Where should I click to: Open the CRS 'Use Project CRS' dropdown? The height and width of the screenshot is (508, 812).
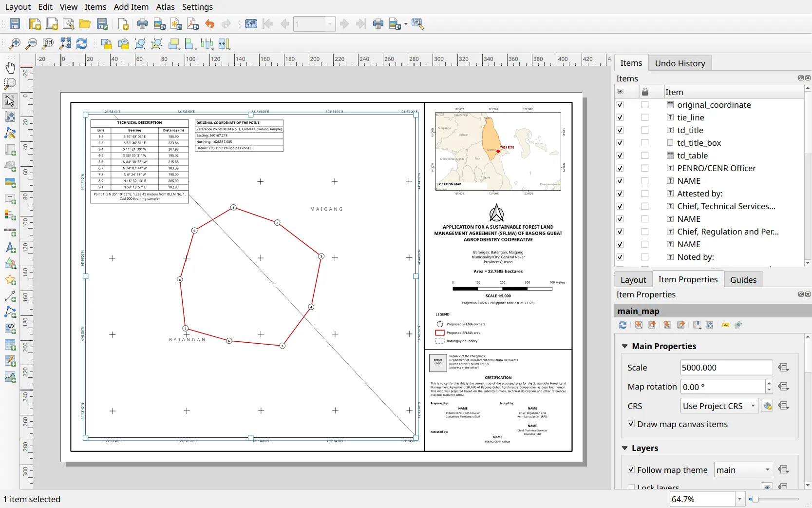(x=719, y=406)
